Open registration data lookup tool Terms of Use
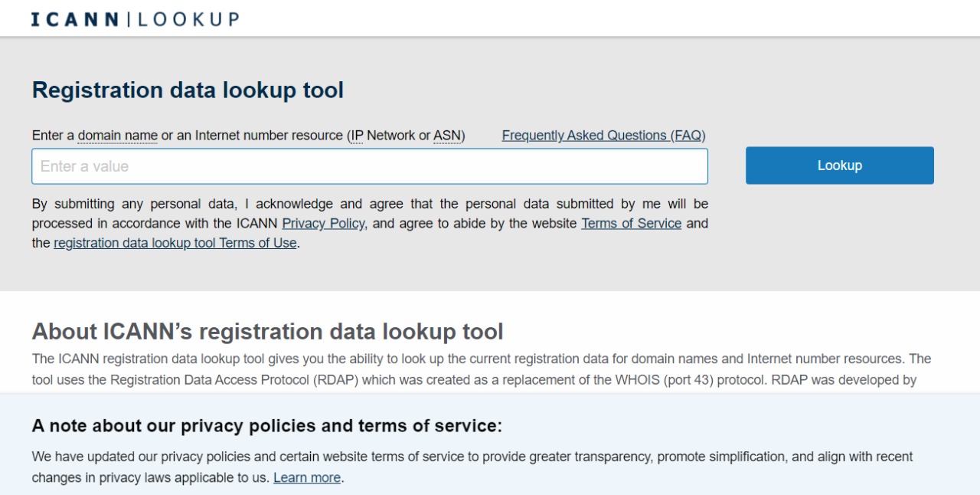This screenshot has height=495, width=980. point(175,244)
